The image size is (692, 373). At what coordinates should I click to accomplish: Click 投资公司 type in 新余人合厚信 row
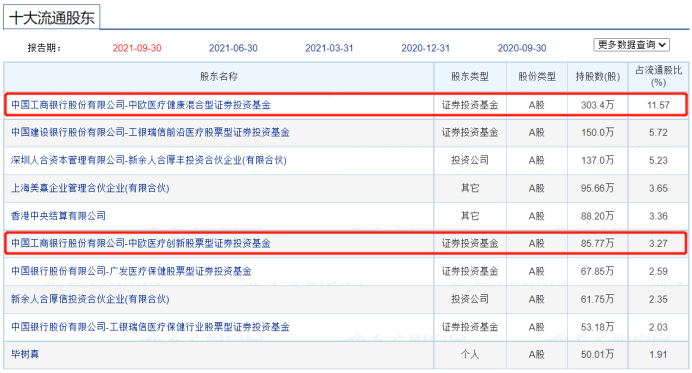point(470,299)
